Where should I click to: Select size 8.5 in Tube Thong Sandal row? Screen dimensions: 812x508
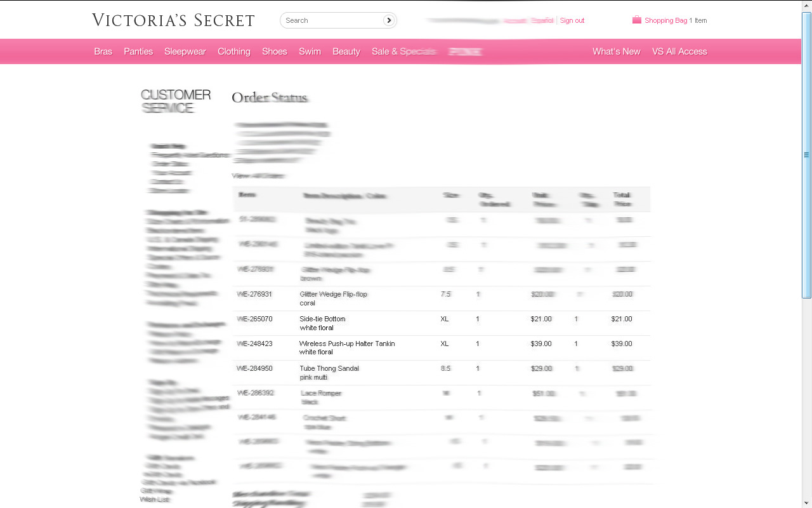445,368
